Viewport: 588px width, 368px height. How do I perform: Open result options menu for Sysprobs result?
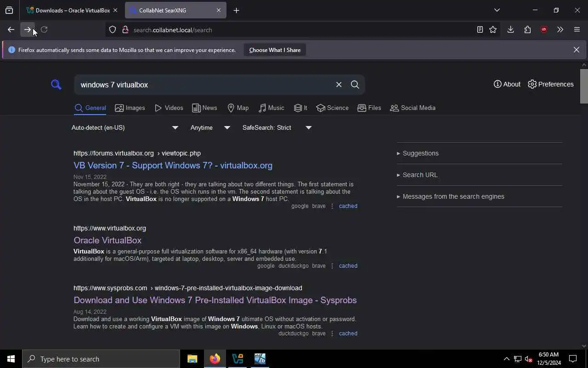332,333
